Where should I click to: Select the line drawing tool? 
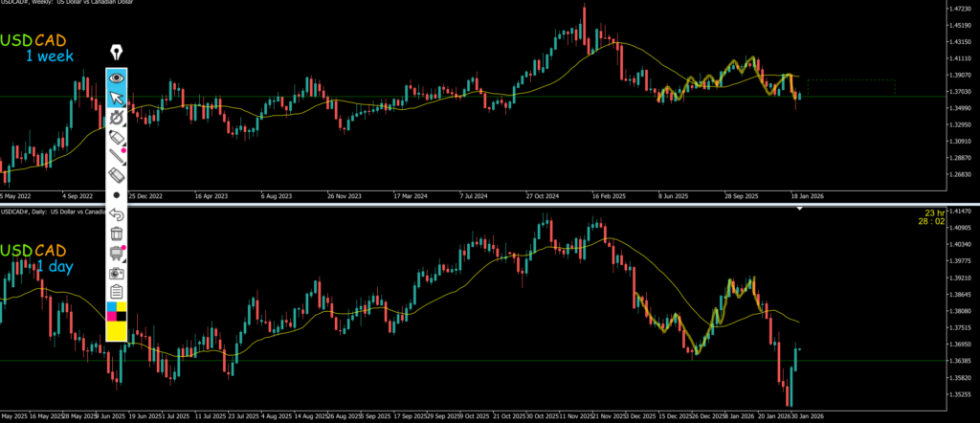pyautogui.click(x=117, y=157)
